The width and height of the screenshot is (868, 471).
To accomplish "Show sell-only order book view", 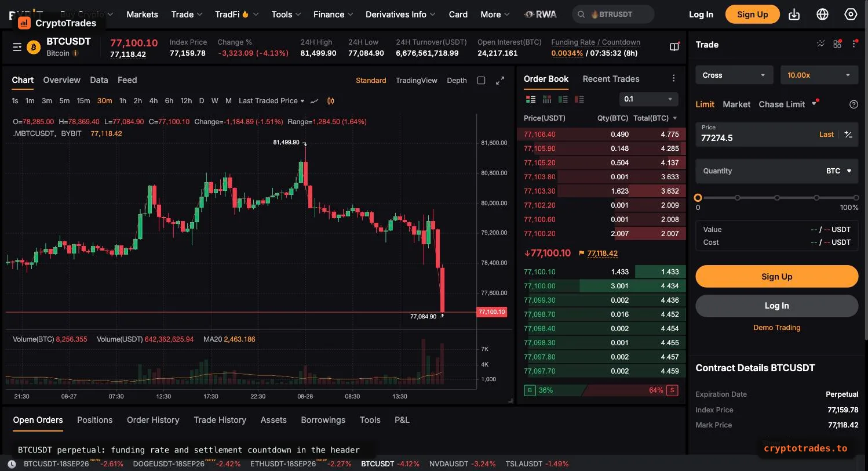I will (579, 99).
